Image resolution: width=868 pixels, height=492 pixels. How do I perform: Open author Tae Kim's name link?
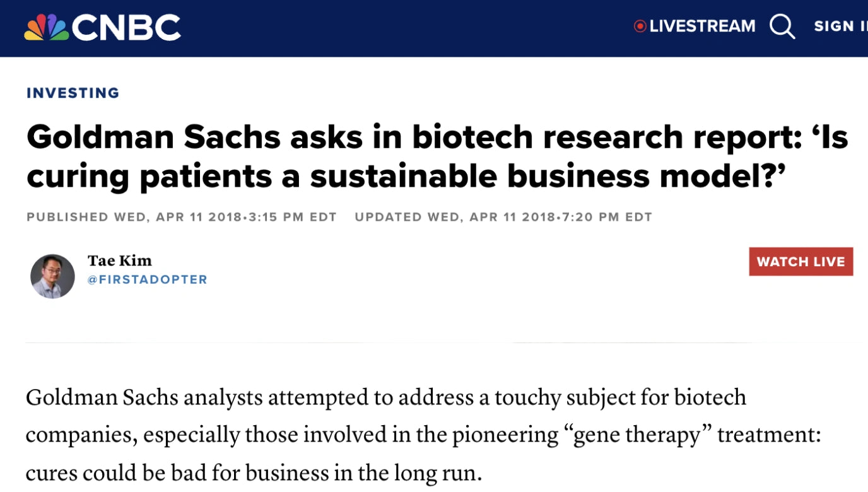point(120,261)
